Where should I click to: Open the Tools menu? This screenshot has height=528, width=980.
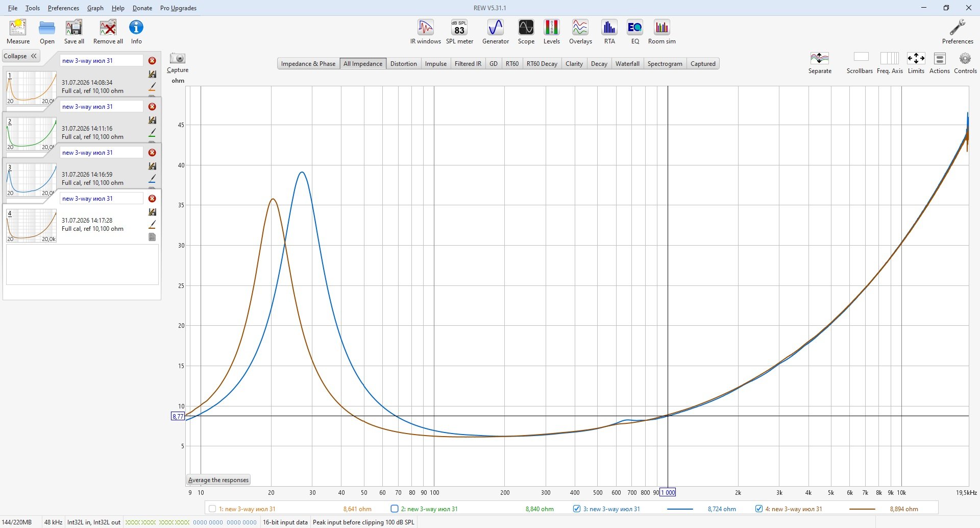point(33,8)
